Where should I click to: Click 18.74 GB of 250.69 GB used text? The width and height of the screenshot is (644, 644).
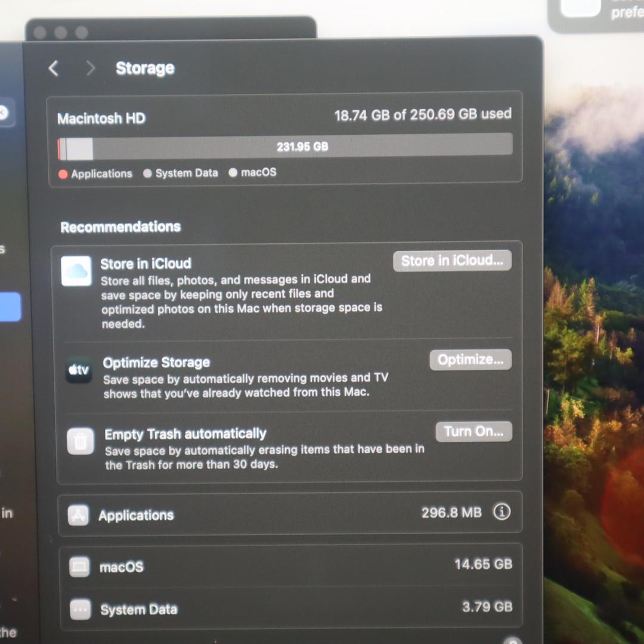pyautogui.click(x=423, y=114)
